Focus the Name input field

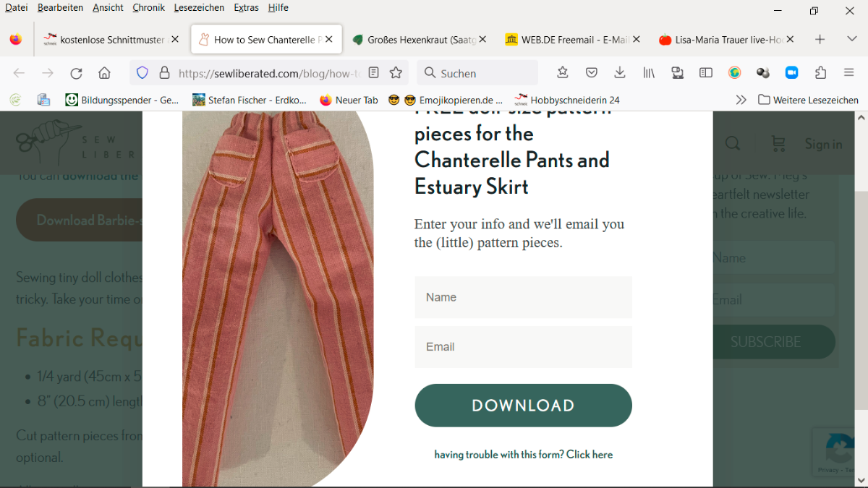pyautogui.click(x=523, y=297)
